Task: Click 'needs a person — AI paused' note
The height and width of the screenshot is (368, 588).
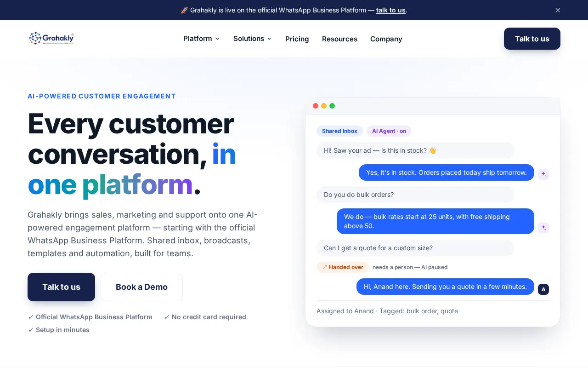Action: (x=410, y=267)
